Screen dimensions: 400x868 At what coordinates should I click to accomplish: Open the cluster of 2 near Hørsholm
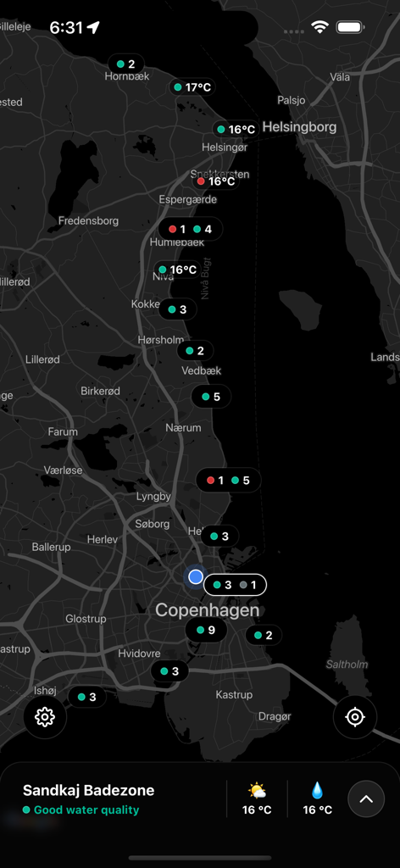pyautogui.click(x=195, y=350)
